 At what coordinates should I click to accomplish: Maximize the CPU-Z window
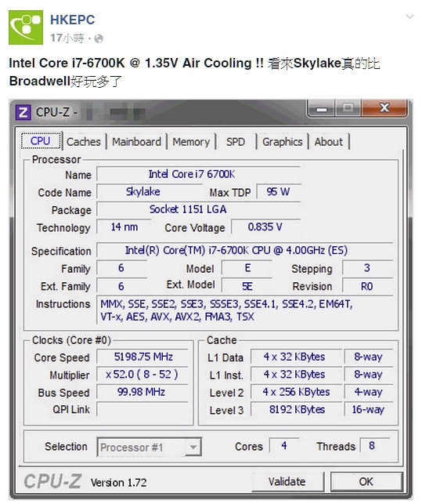click(x=348, y=108)
